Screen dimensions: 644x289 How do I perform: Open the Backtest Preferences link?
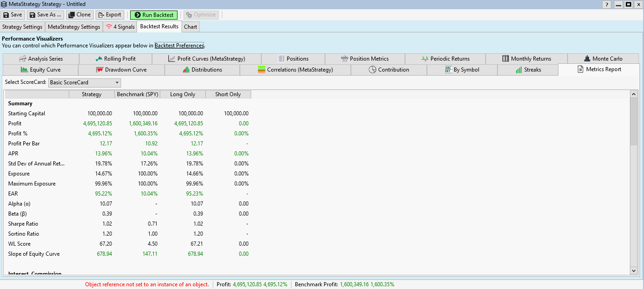(179, 46)
